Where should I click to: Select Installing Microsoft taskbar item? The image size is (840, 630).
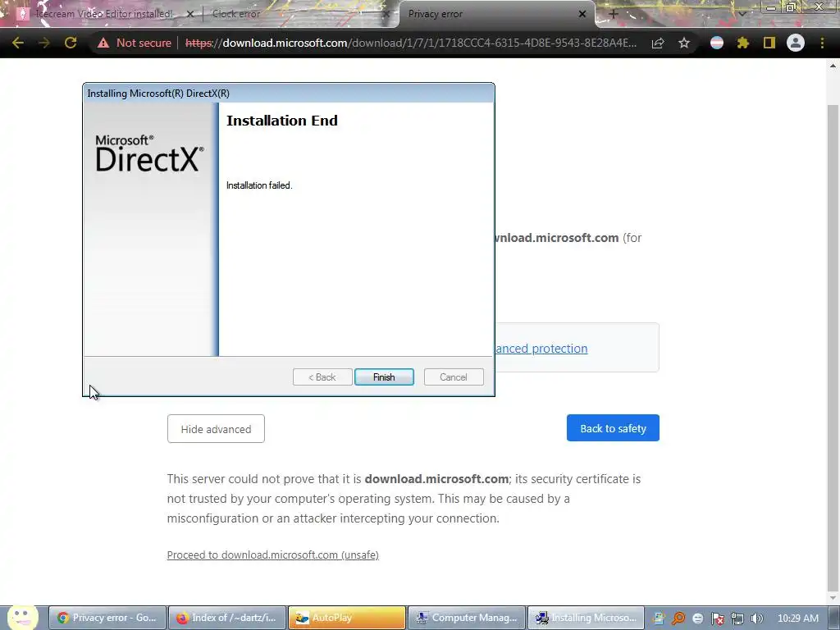click(586, 618)
